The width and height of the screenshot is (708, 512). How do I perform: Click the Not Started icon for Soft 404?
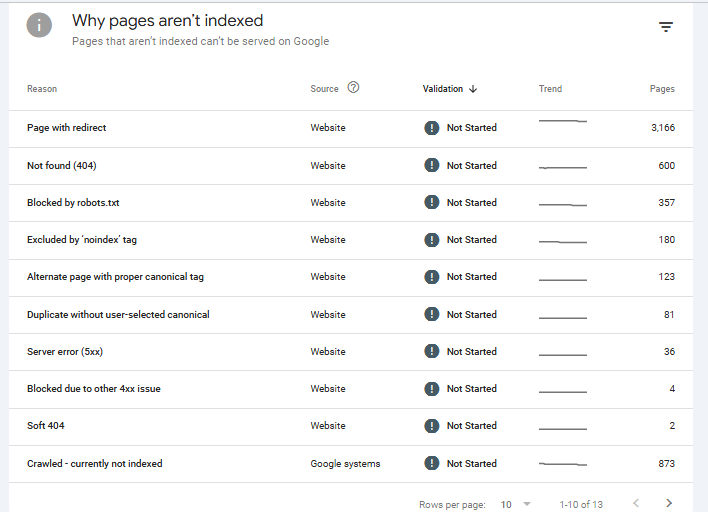click(x=431, y=426)
